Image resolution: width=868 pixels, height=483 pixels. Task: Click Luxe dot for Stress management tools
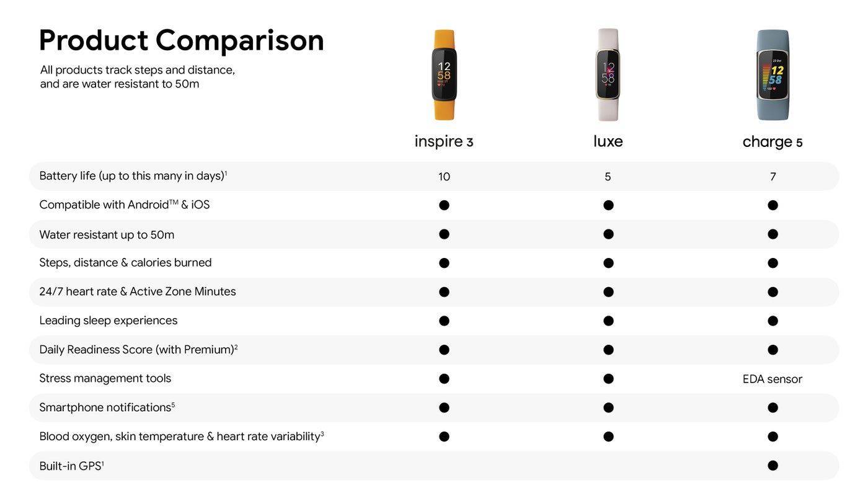[x=608, y=379]
